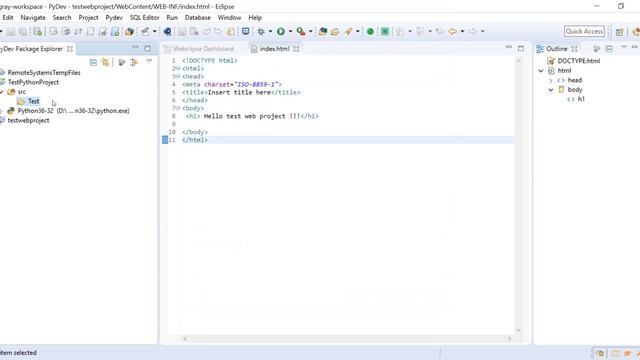The width and height of the screenshot is (640, 360).
Task: Click the Open Perspective icon
Action: tap(620, 32)
